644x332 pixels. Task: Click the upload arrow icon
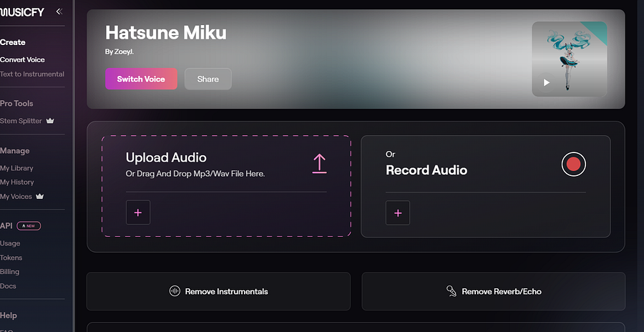click(x=319, y=164)
